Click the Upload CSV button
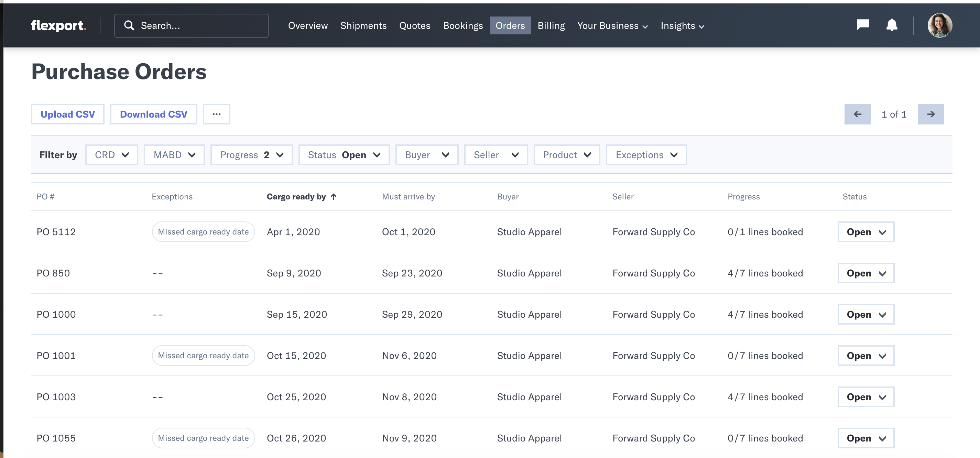This screenshot has width=980, height=458. point(68,114)
